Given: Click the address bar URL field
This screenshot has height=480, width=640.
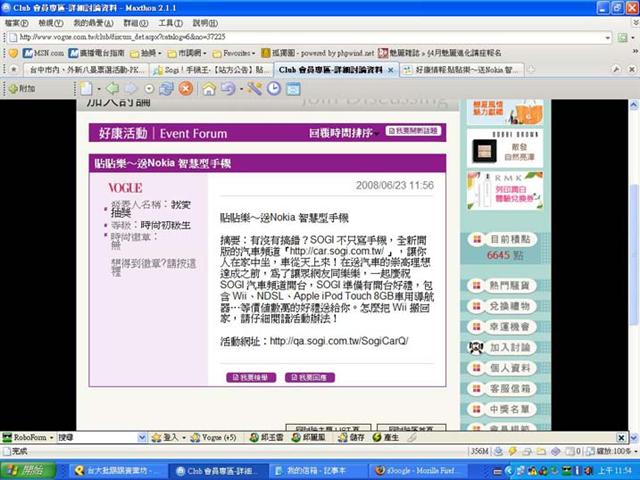Looking at the screenshot, I should click(x=310, y=38).
